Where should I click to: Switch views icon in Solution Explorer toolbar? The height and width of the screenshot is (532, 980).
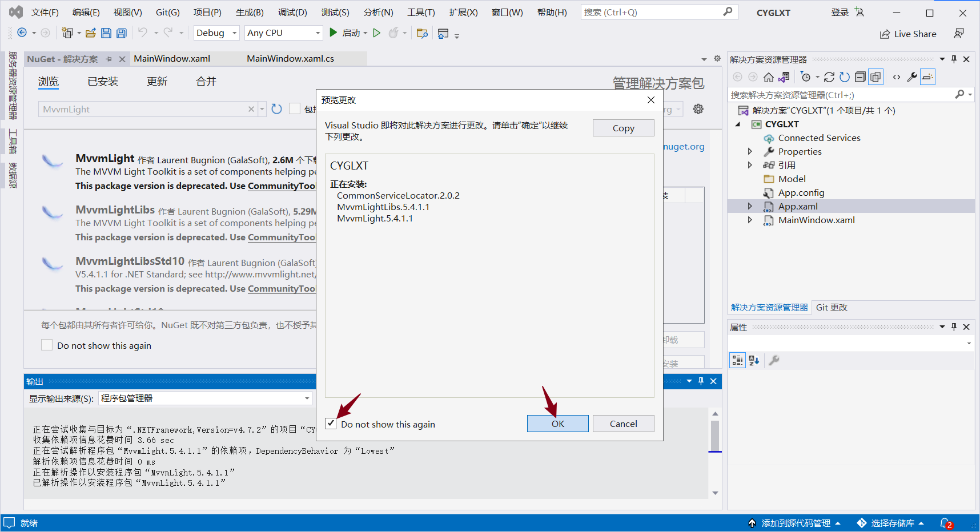coord(784,77)
